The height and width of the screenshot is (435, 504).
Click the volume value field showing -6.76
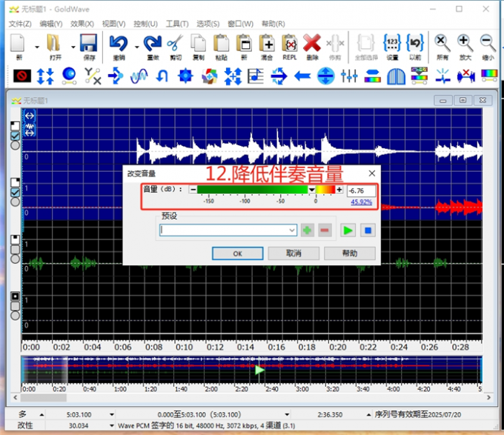(361, 191)
